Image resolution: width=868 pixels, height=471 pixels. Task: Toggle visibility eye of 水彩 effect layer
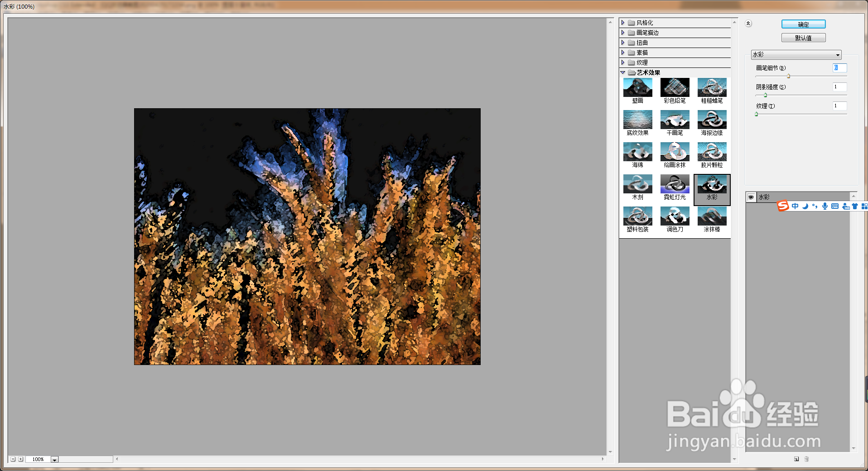click(751, 197)
